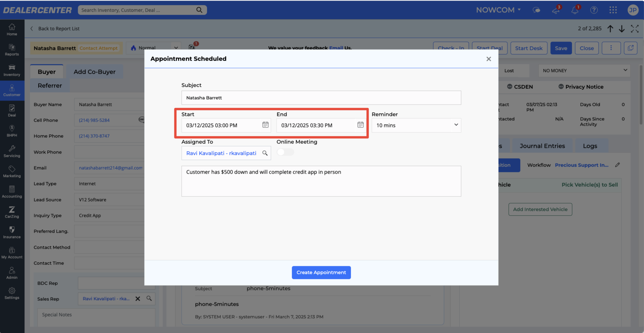
Task: Open the announcements megaphone with badge 3
Action: [556, 10]
